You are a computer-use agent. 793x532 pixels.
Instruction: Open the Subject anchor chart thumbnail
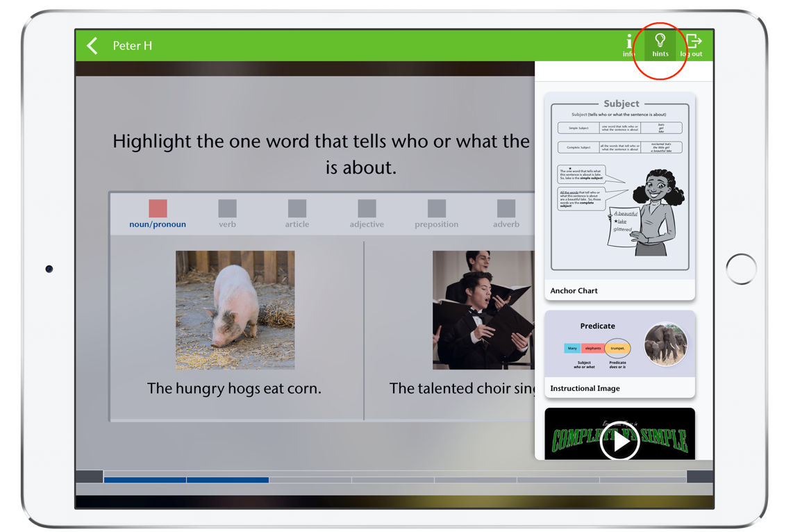tap(620, 187)
